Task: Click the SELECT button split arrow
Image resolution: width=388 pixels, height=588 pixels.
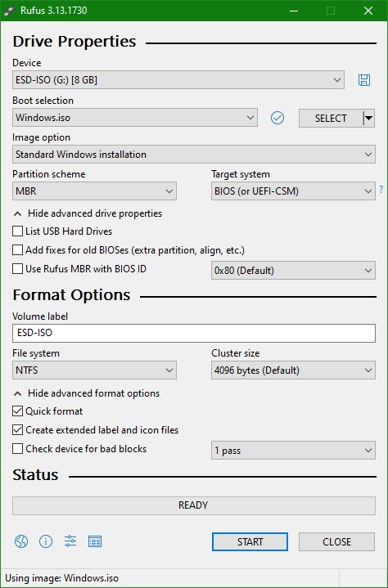Action: tap(369, 118)
